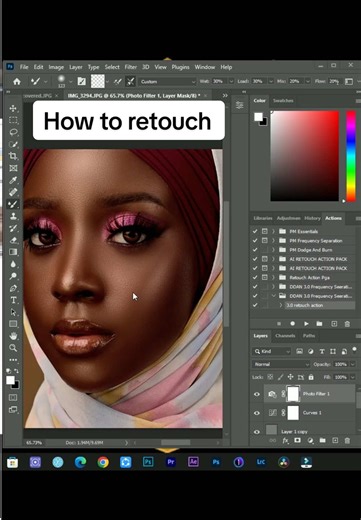Select the Path Selection arrow tool

[13, 312]
